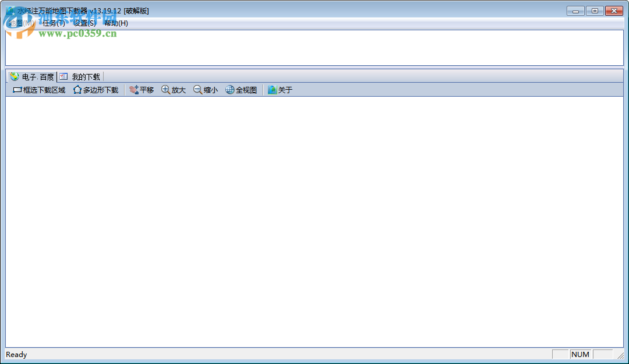The image size is (629, 364).
Task: Click the 多边形下载 label
Action: tap(101, 90)
